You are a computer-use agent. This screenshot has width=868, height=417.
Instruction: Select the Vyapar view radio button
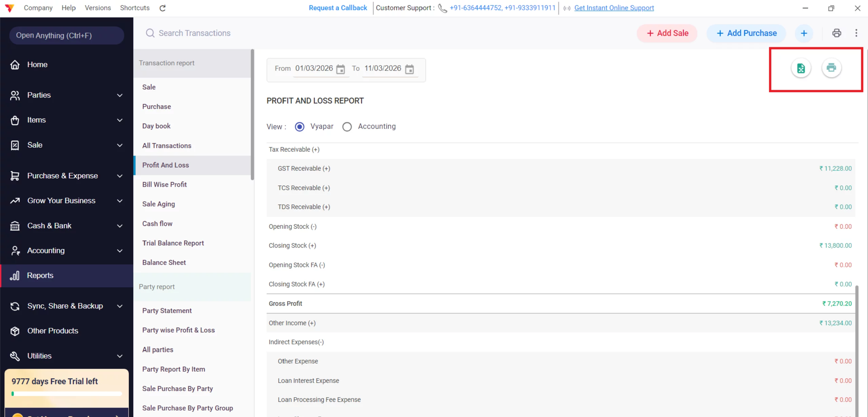[299, 127]
